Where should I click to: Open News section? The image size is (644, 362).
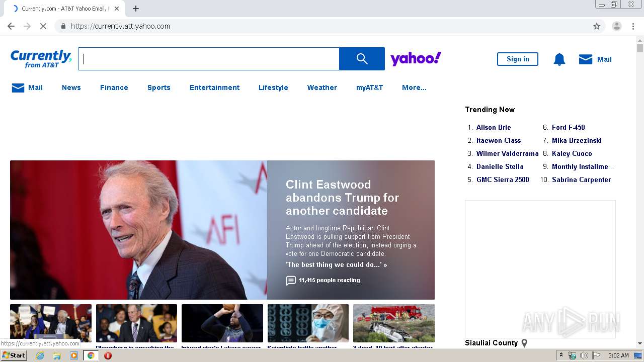point(71,87)
